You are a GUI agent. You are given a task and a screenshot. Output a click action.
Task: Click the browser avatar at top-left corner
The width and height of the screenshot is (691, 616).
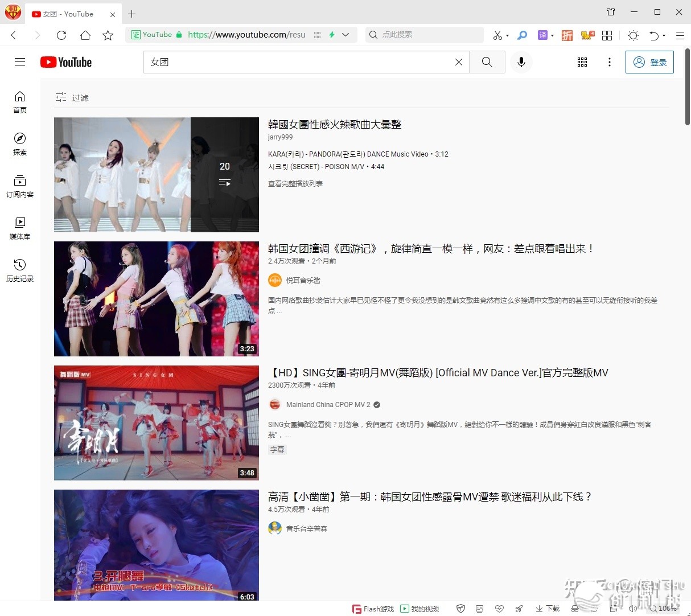click(13, 12)
